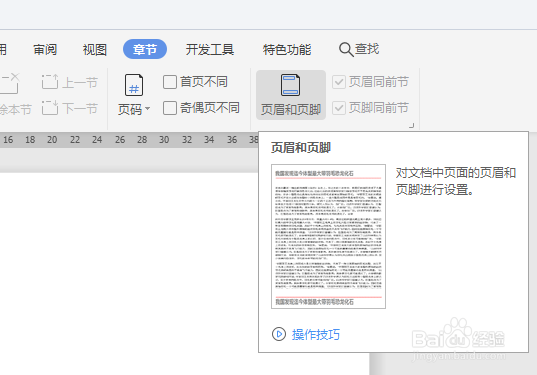Viewport: 537px width, 375px height.
Task: Open the 开发工具 tab
Action: click(210, 50)
